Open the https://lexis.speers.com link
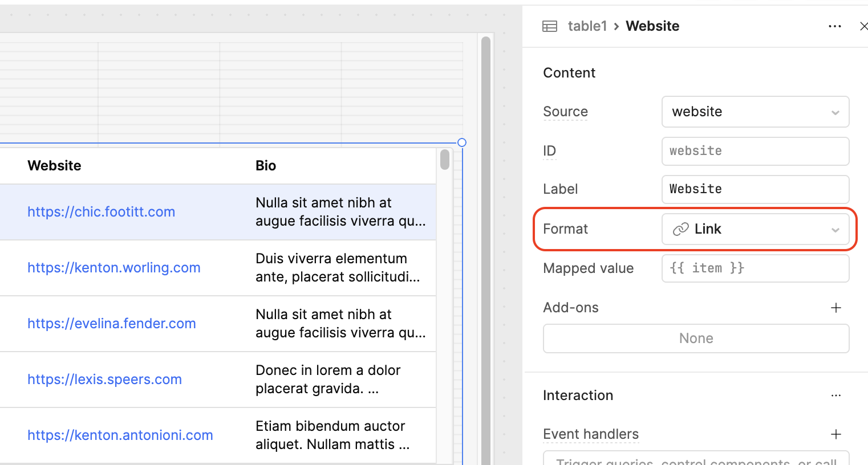This screenshot has height=465, width=868. (105, 380)
